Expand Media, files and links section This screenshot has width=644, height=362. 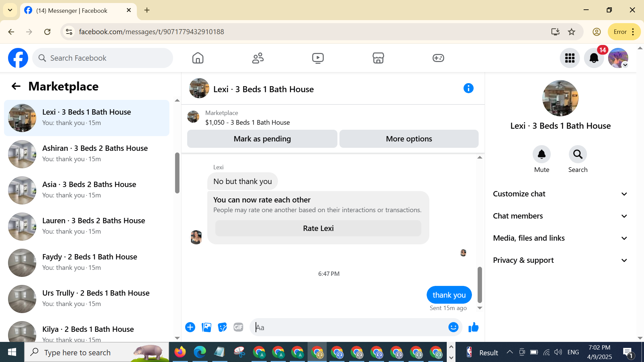560,238
